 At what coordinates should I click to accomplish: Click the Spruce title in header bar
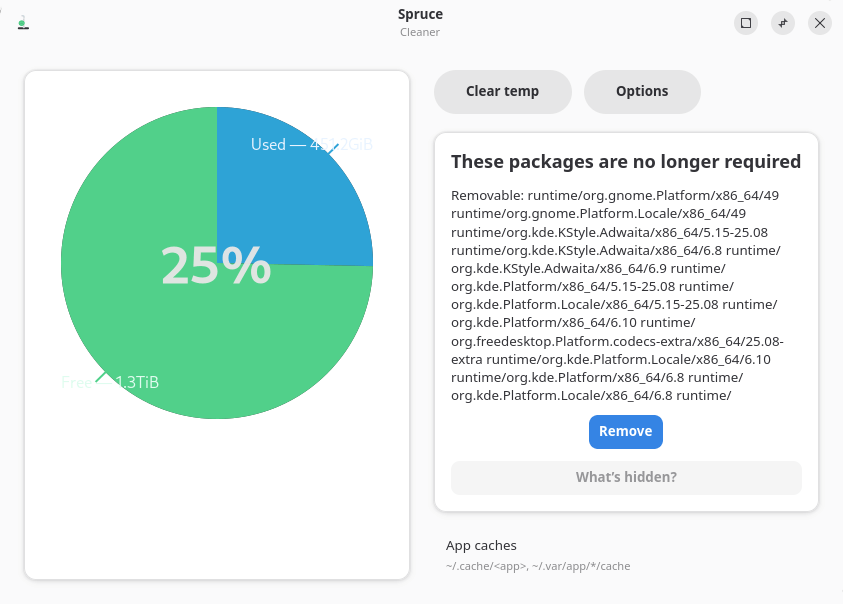pyautogui.click(x=420, y=14)
